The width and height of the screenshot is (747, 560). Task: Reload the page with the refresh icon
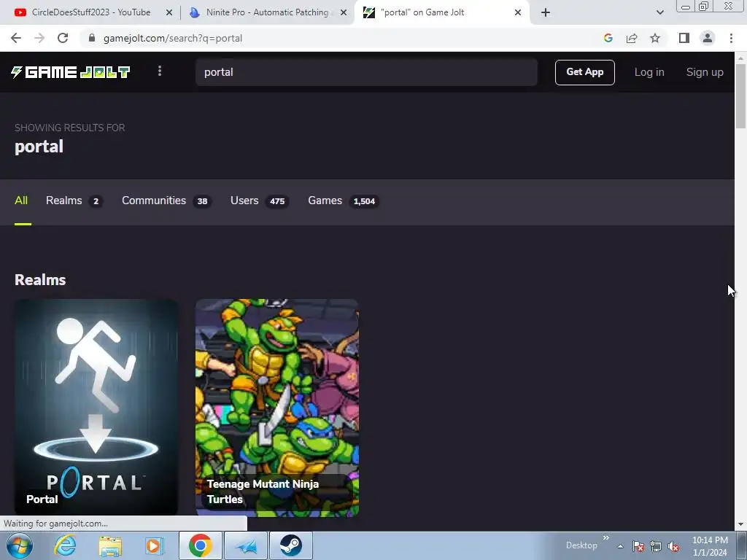(63, 38)
